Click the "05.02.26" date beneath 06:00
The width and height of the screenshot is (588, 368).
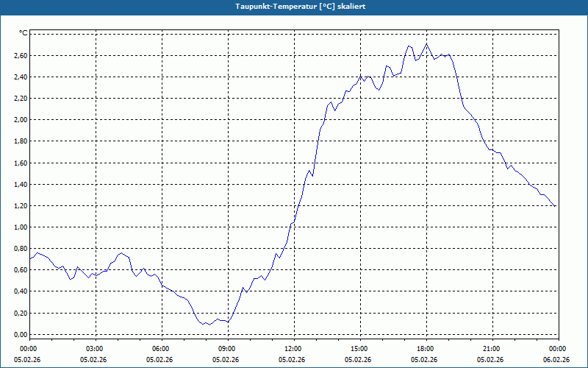[x=159, y=360]
